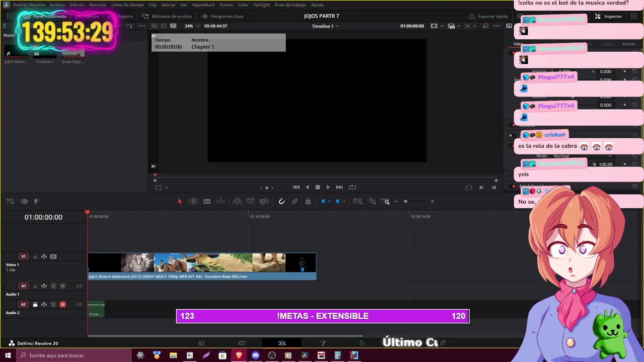
Task: Toggle timeline snapping magnet
Action: click(282, 202)
